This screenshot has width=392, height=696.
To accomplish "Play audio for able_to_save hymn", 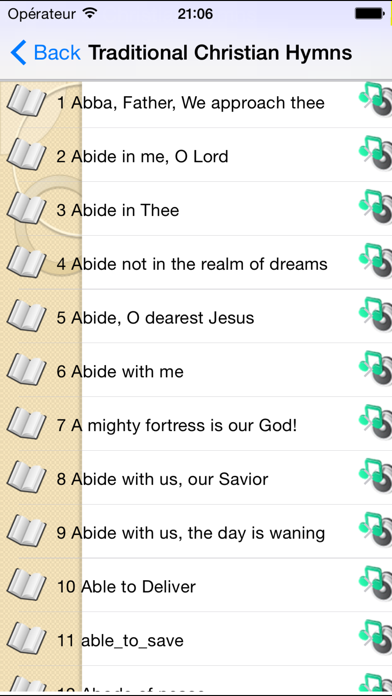I will 376,637.
